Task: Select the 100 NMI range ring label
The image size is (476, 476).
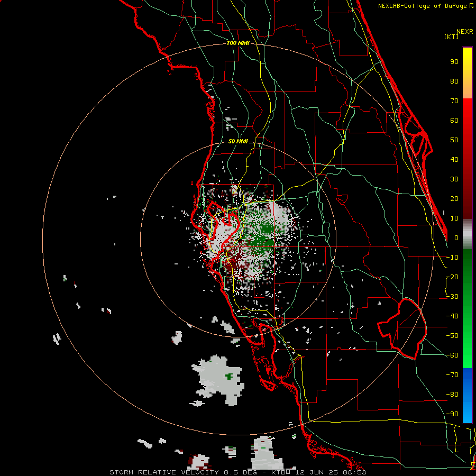Action: pos(238,43)
